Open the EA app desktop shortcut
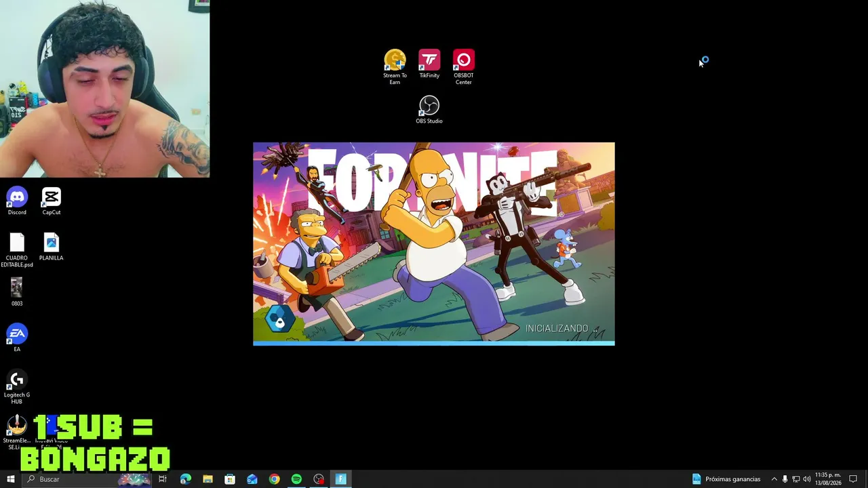This screenshot has height=488, width=868. pos(17,338)
